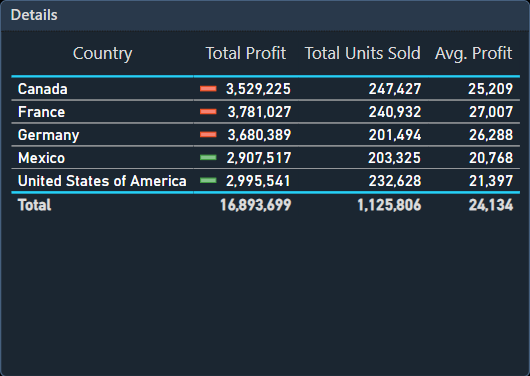The width and height of the screenshot is (530, 376).
Task: Select the United States of America row
Action: pyautogui.click(x=265, y=181)
